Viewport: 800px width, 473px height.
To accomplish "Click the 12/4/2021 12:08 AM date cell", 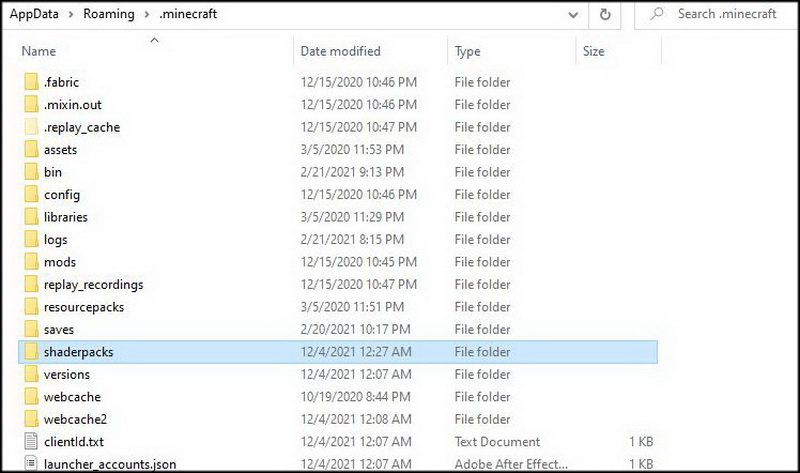I will (356, 419).
